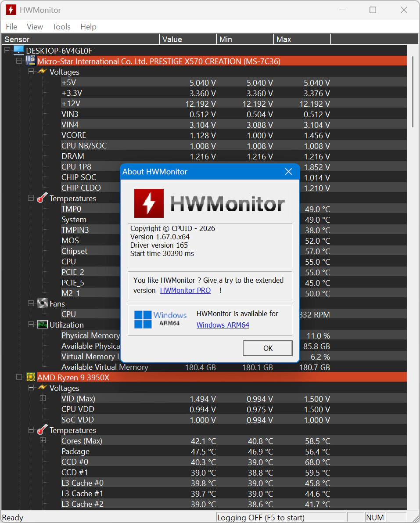Click the motherboard Temperatures thermometer icon
The image size is (420, 523).
[x=42, y=198]
